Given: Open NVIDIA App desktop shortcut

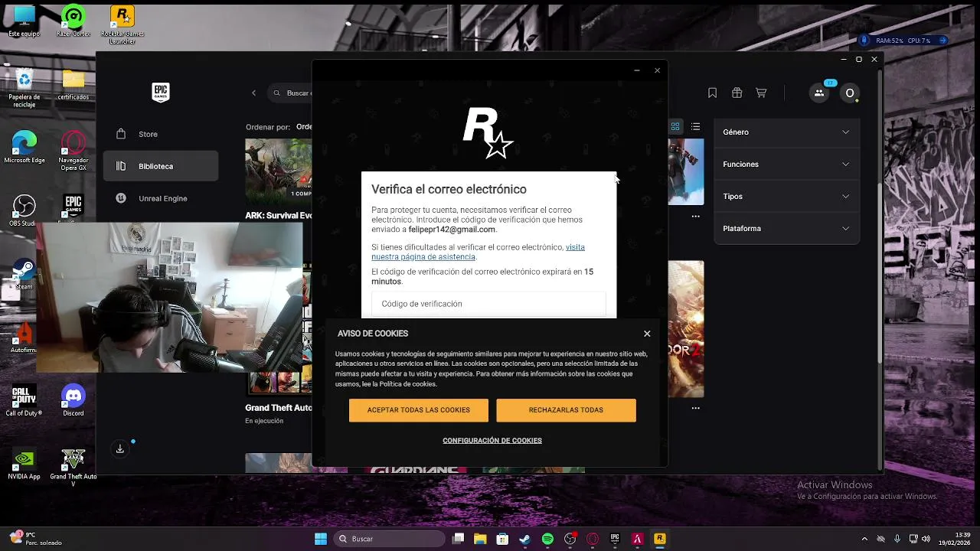Looking at the screenshot, I should click(24, 464).
